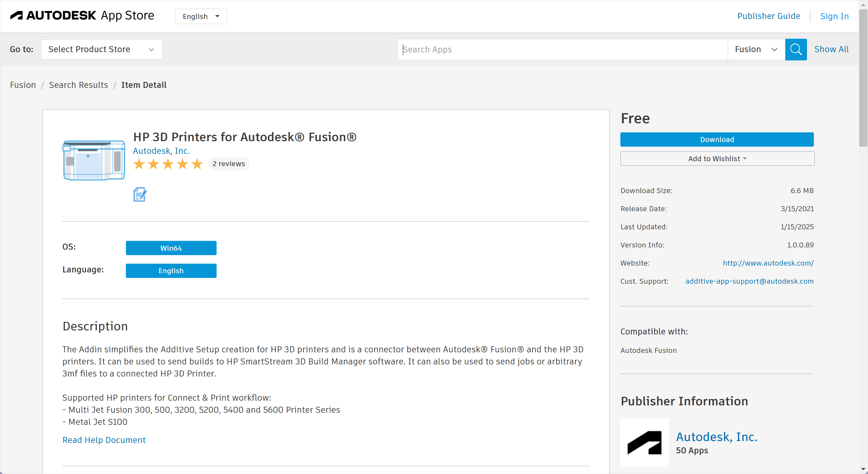Open the Fusion breadcrumb link
Image resolution: width=868 pixels, height=474 pixels.
pos(22,85)
